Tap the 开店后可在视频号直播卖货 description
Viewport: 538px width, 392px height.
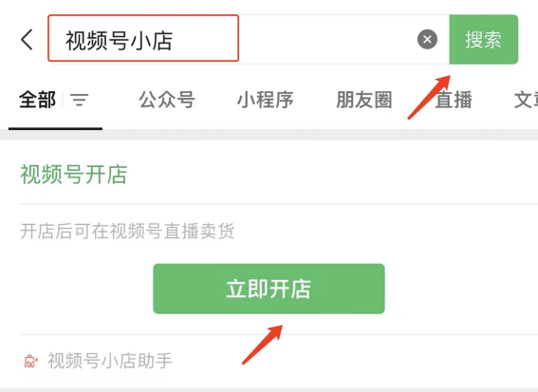coord(127,231)
